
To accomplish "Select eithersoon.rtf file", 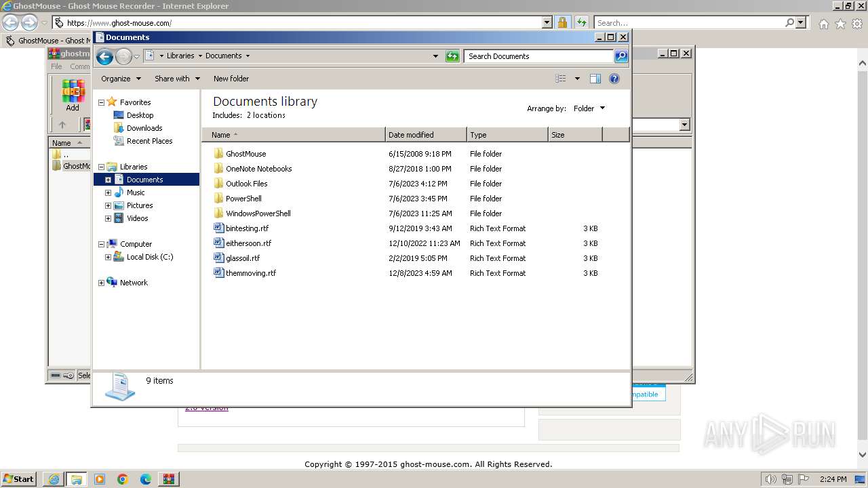I will [x=248, y=243].
